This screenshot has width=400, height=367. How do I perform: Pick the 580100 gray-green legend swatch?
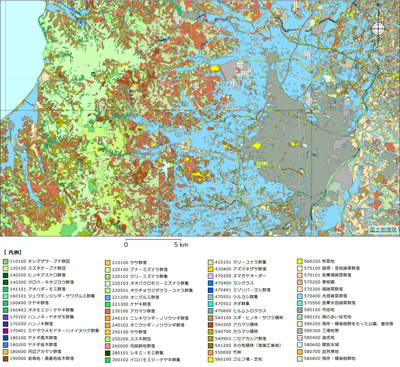[300, 310]
